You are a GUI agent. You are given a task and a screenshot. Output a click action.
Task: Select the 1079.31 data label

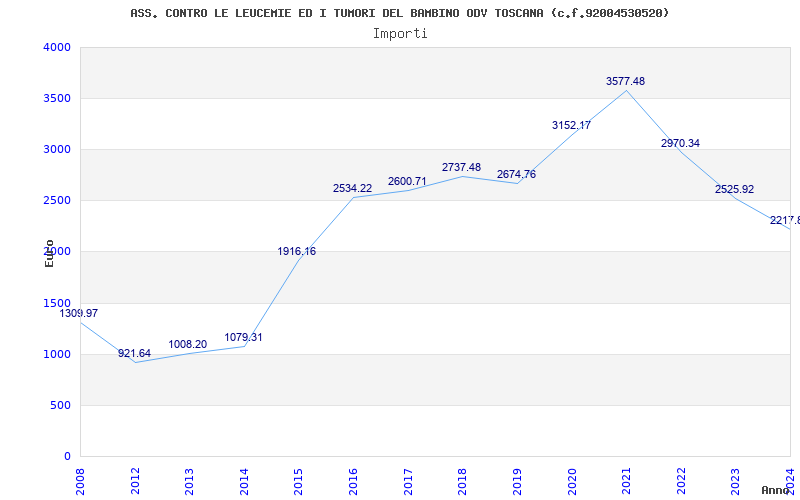tap(243, 337)
